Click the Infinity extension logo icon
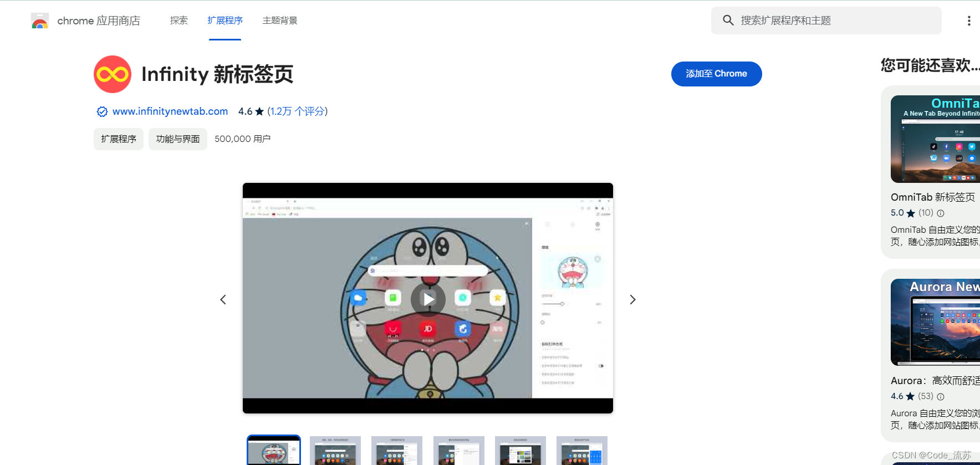Image resolution: width=980 pixels, height=465 pixels. [113, 74]
